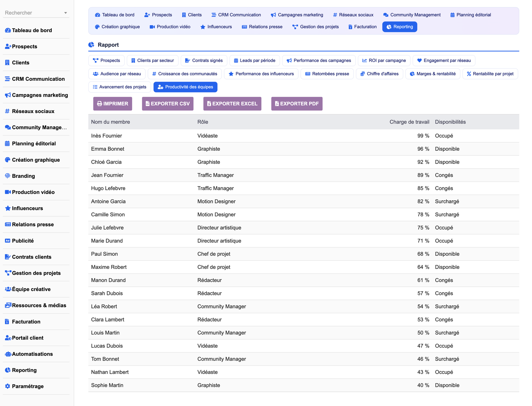Image resolution: width=532 pixels, height=406 pixels.
Task: Click EXPORTER EXCEL button
Action: coord(232,104)
